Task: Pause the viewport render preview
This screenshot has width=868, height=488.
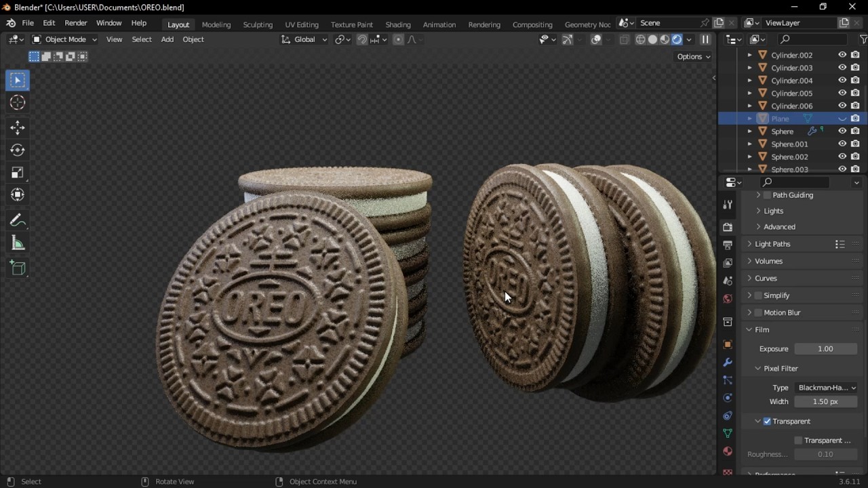Action: click(705, 39)
